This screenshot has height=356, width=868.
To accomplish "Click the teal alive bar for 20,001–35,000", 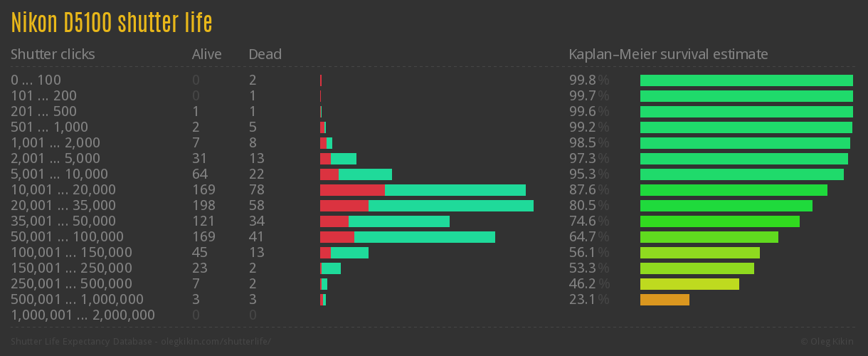I will click(451, 206).
